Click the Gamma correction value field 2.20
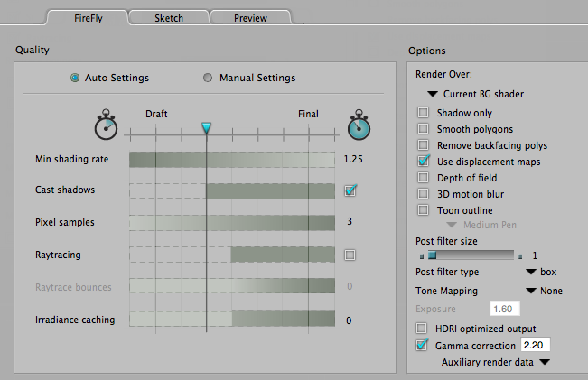Viewport: 588px width, 380px height. pyautogui.click(x=535, y=345)
